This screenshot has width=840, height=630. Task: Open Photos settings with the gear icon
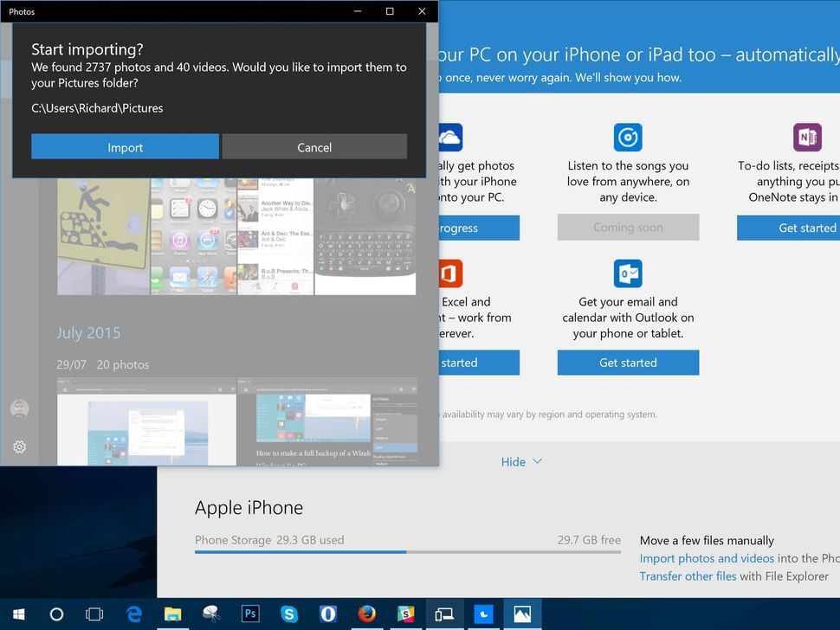pos(19,447)
